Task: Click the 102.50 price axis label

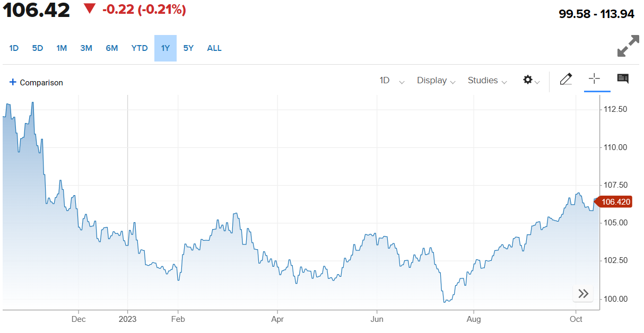Action: 615,260
